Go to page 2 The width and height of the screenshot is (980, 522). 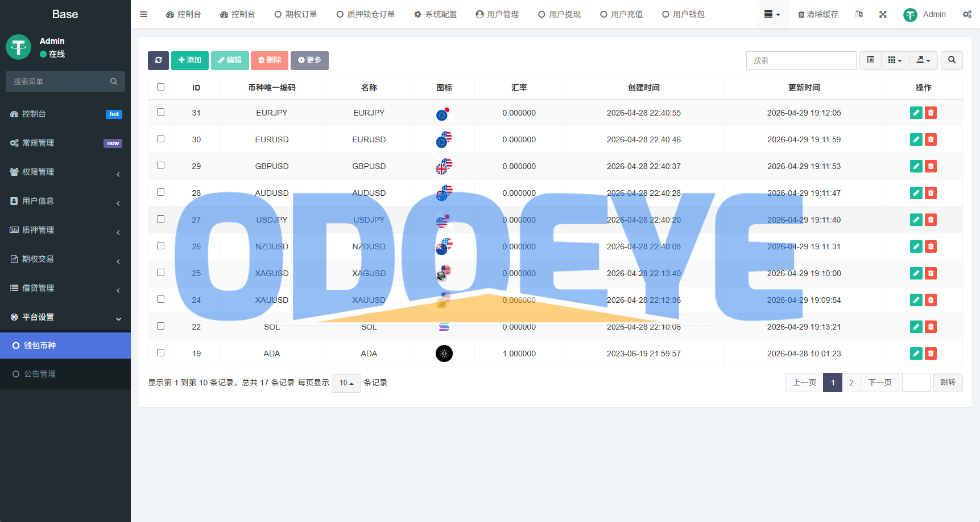click(851, 383)
